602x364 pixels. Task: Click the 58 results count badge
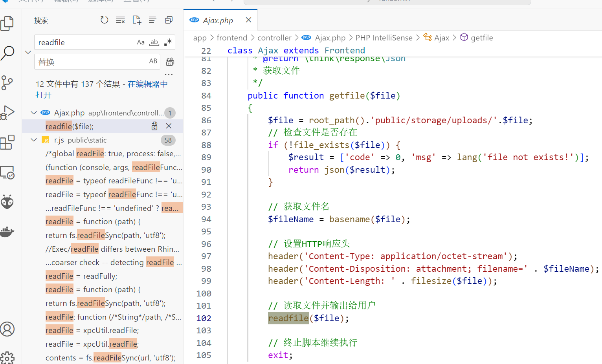(168, 140)
